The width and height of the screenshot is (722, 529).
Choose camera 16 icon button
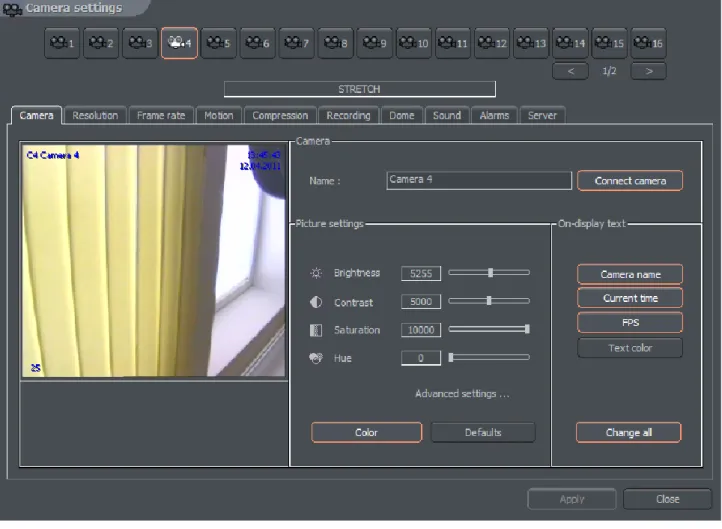(648, 43)
